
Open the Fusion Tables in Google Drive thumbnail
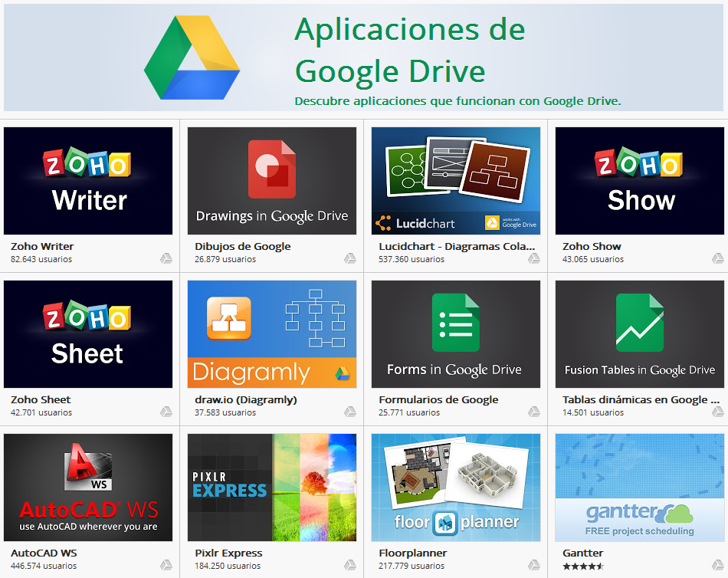tap(640, 334)
